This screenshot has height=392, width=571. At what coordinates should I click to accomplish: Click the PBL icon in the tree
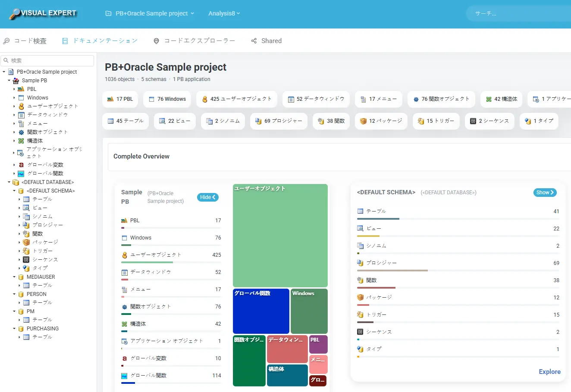point(21,89)
